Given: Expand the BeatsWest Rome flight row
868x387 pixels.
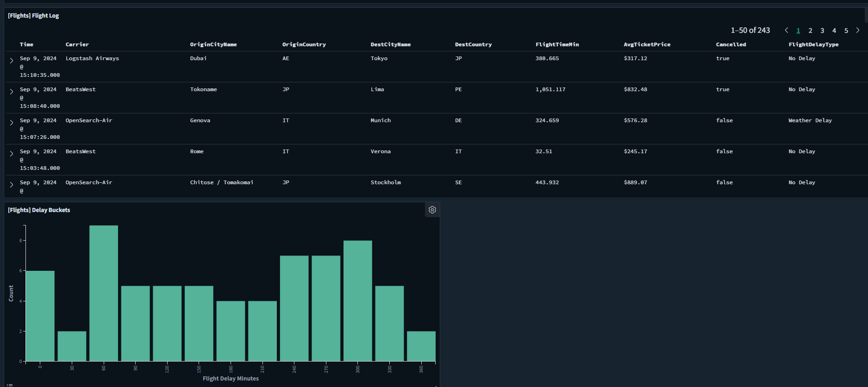Looking at the screenshot, I should [x=12, y=154].
